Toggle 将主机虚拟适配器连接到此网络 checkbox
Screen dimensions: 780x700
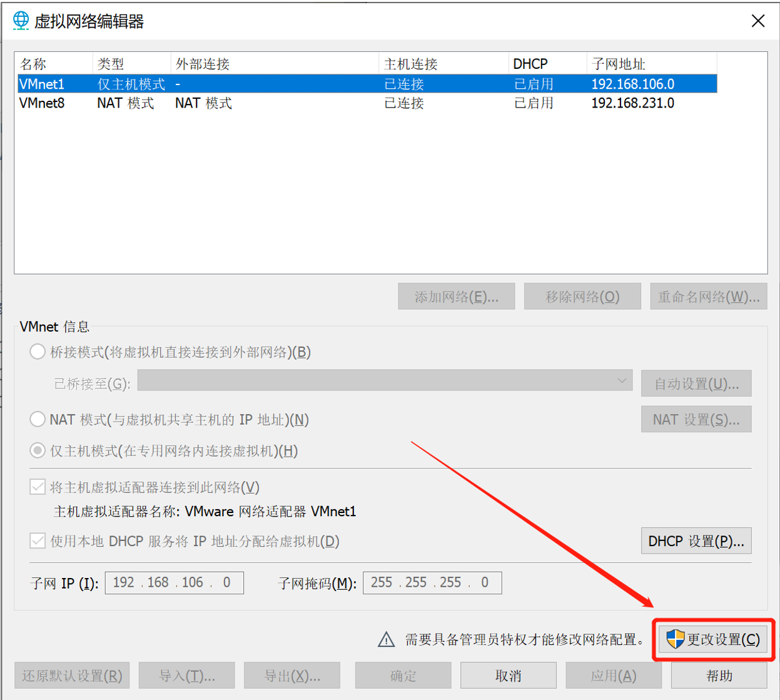(38, 487)
